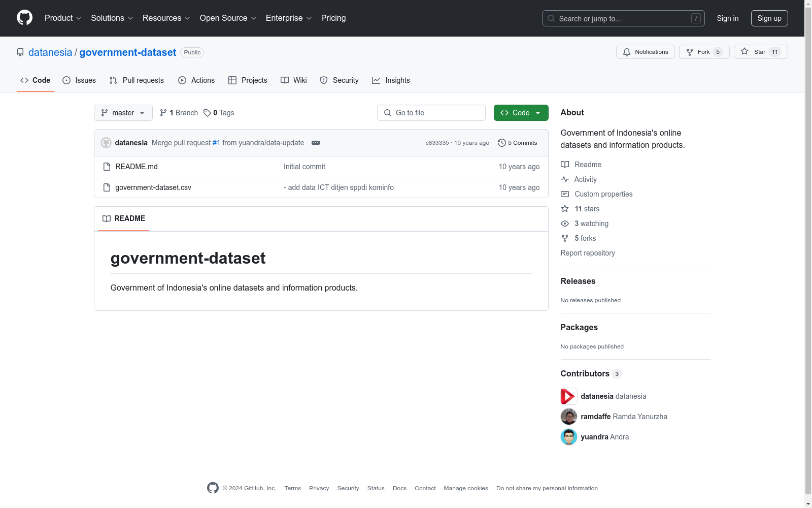
Task: Switch to the Wiki tab
Action: (x=294, y=80)
